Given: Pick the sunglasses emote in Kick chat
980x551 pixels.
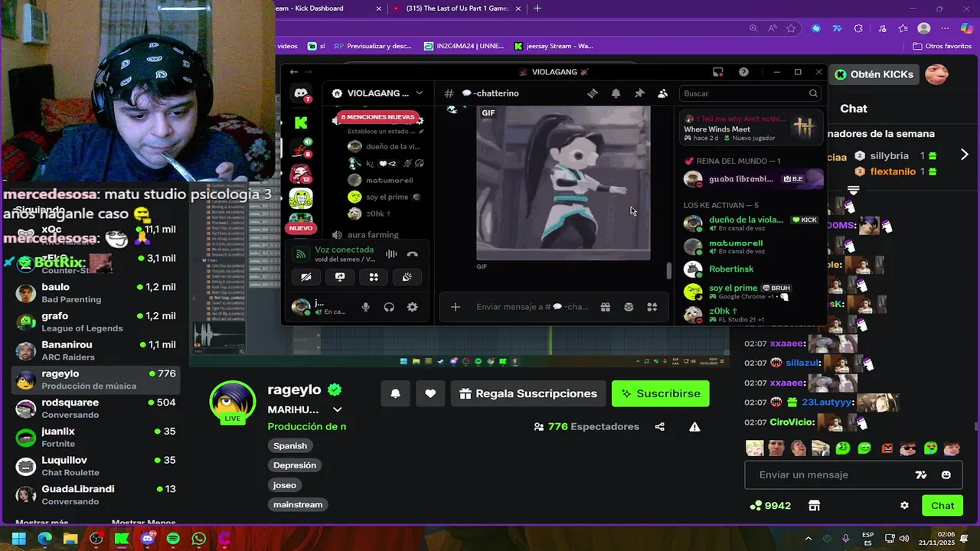Looking at the screenshot, I should (x=908, y=448).
